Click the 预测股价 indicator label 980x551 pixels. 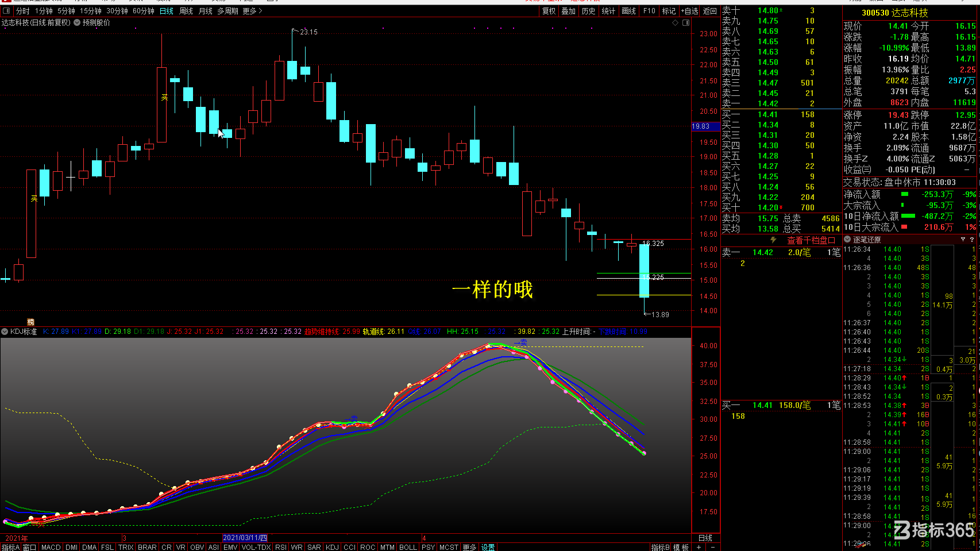point(97,22)
